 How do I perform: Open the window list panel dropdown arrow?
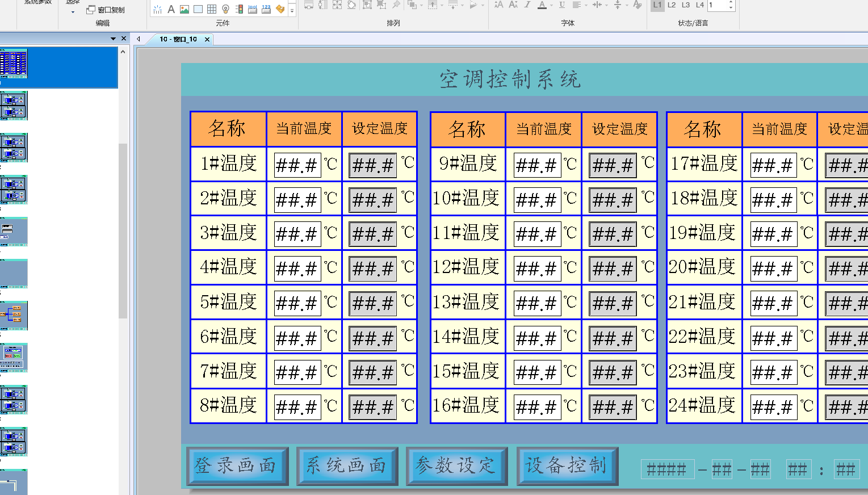point(113,39)
